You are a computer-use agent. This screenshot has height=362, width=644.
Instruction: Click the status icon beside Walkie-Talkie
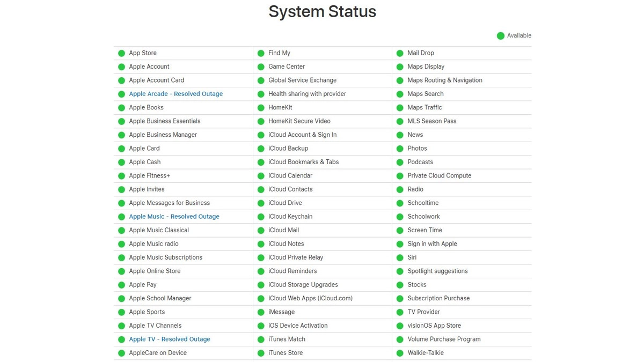click(x=400, y=353)
